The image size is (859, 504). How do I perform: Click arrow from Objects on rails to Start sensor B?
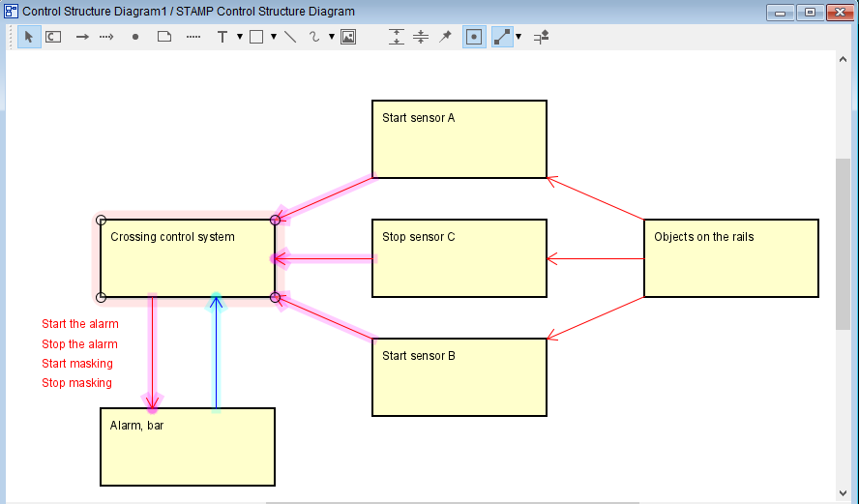coord(596,318)
